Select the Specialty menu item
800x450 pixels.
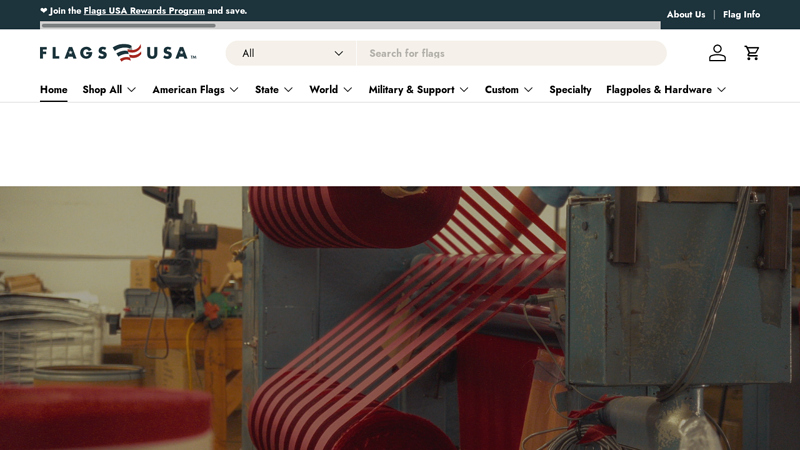click(570, 89)
